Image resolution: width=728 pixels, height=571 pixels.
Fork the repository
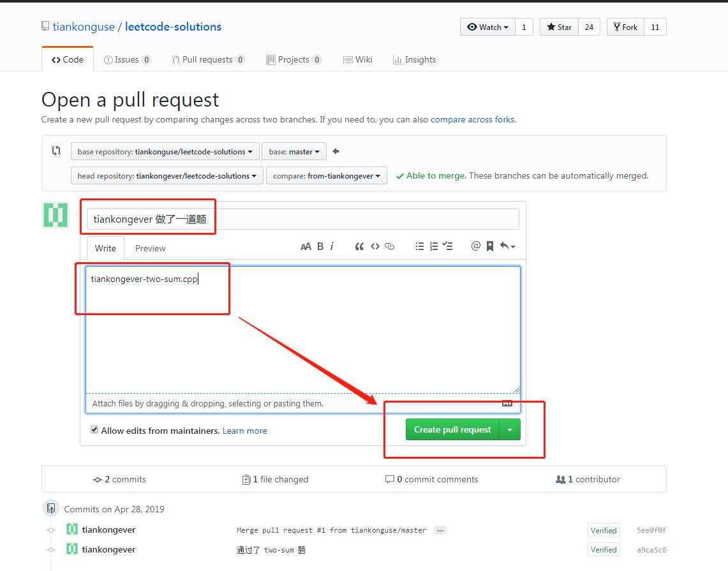[x=625, y=27]
